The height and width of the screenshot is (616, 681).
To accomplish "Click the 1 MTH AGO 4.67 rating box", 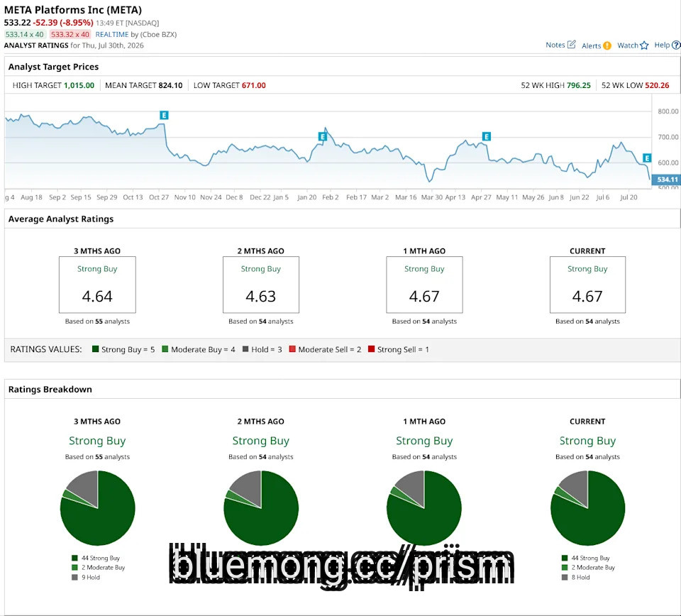I will [x=424, y=285].
